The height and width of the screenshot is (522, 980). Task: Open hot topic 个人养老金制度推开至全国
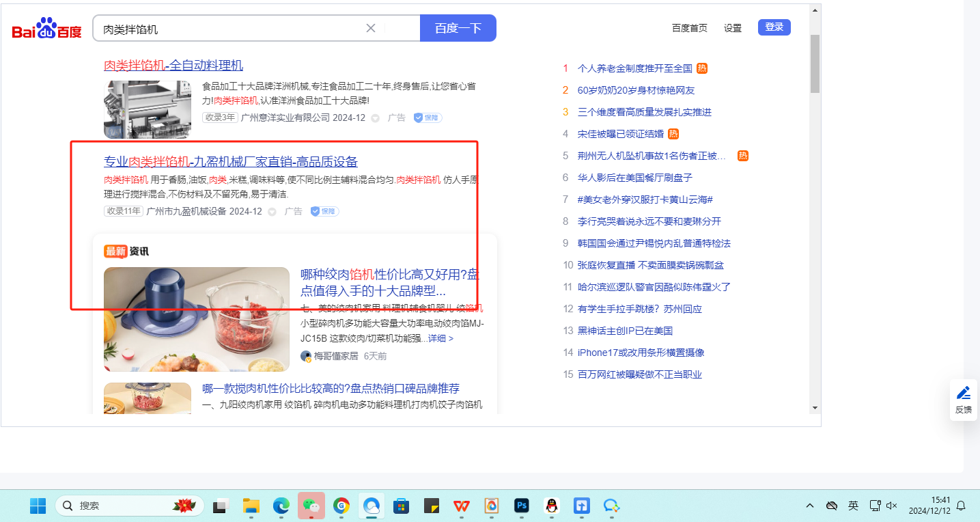pos(635,68)
